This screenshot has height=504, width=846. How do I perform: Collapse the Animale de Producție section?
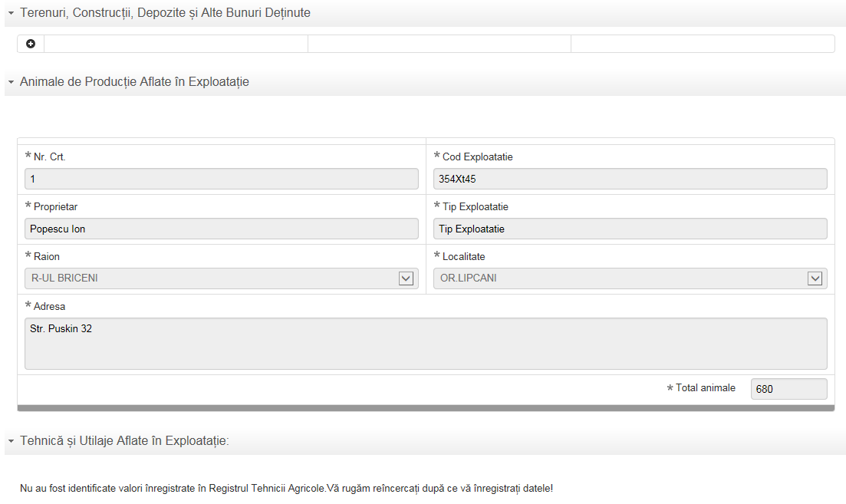(11, 82)
